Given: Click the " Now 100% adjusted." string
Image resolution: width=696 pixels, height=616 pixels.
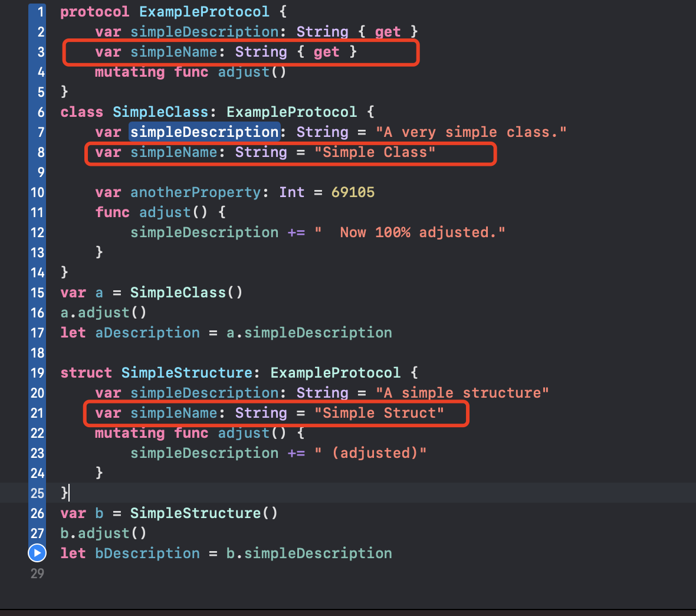Looking at the screenshot, I should click(x=410, y=232).
